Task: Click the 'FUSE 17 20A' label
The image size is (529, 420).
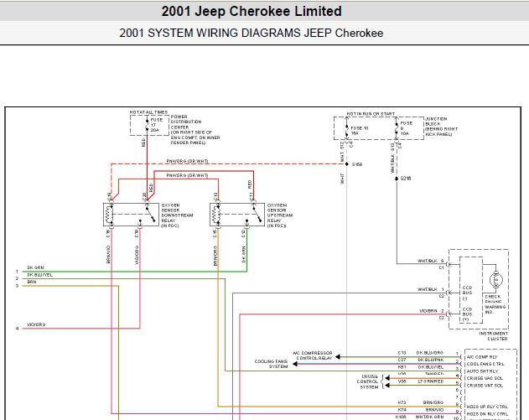Action: (x=156, y=125)
